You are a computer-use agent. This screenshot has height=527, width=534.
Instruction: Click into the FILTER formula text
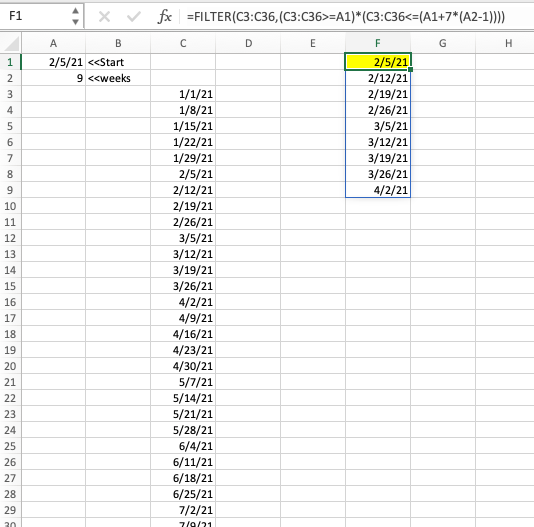346,16
